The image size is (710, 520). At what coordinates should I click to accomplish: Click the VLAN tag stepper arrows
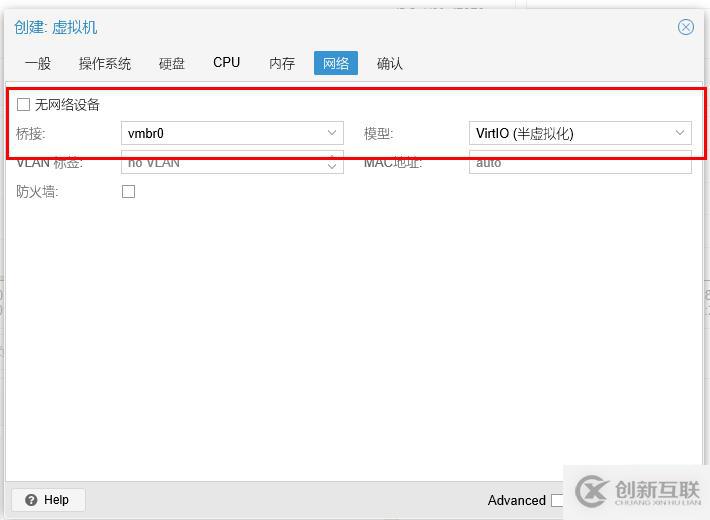332,162
